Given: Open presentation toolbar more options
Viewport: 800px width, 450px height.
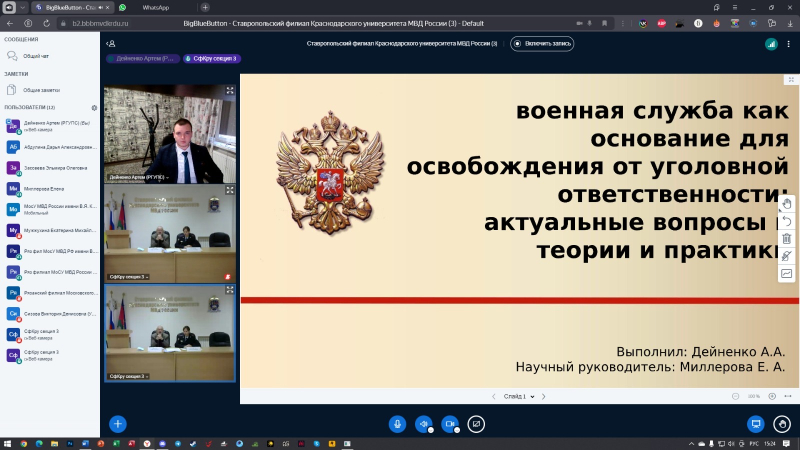Looking at the screenshot, I should click(x=788, y=396).
